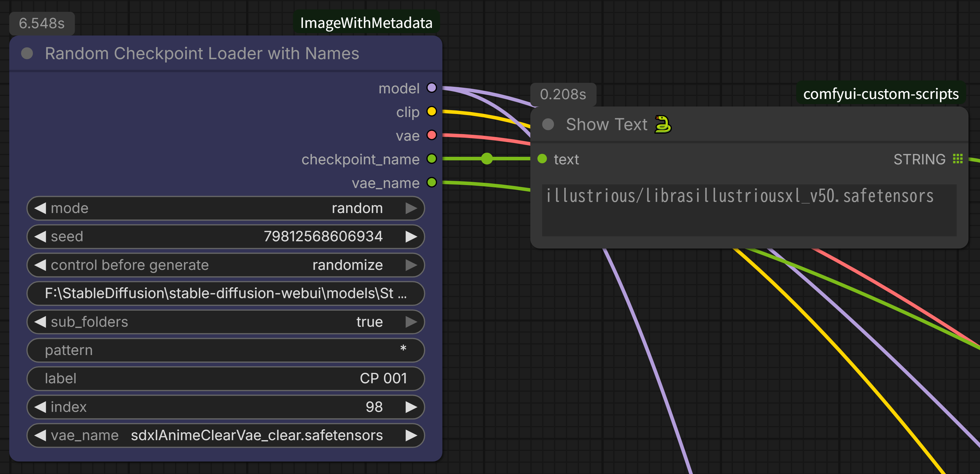
Task: Edit the label field showing CP 001
Action: click(226, 379)
